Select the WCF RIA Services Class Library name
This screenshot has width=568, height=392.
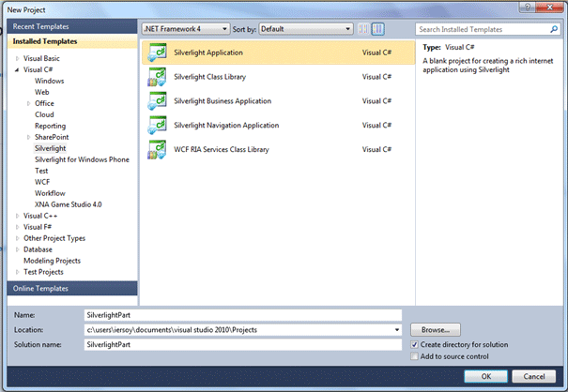(x=222, y=149)
